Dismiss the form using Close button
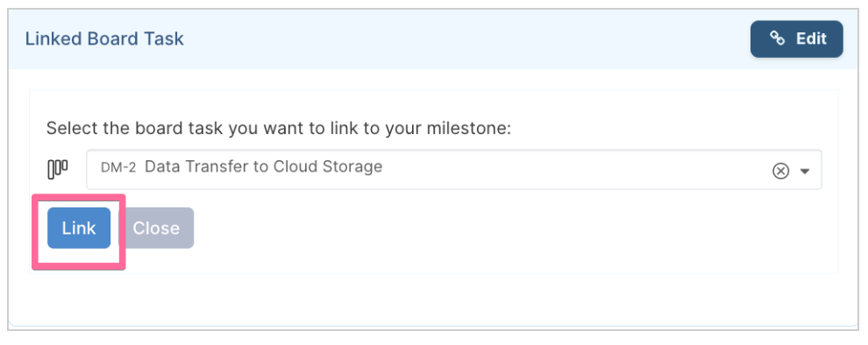The height and width of the screenshot is (345, 868). pyautogui.click(x=156, y=228)
